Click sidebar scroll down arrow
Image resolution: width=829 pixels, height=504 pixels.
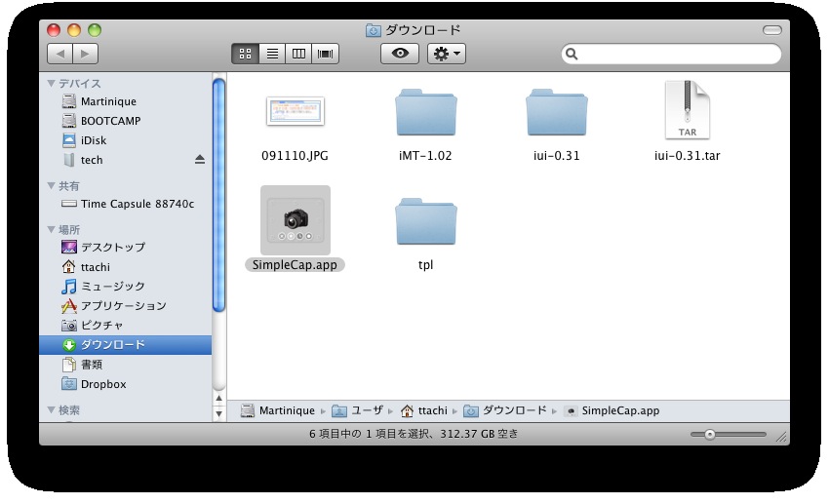(218, 413)
